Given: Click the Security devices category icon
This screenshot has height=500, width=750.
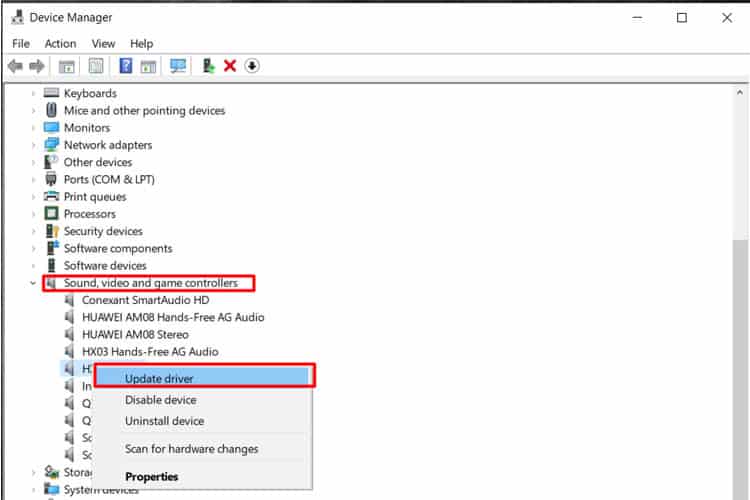Looking at the screenshot, I should pyautogui.click(x=52, y=231).
